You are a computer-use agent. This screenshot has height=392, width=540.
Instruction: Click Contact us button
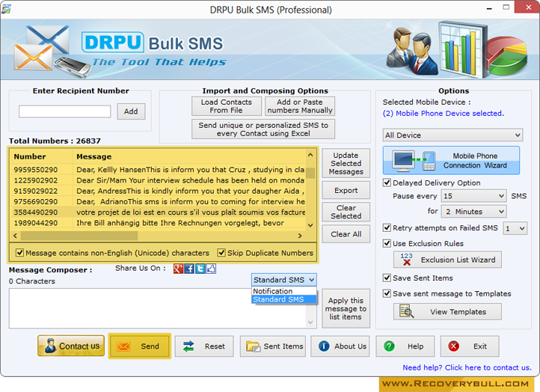click(x=71, y=346)
